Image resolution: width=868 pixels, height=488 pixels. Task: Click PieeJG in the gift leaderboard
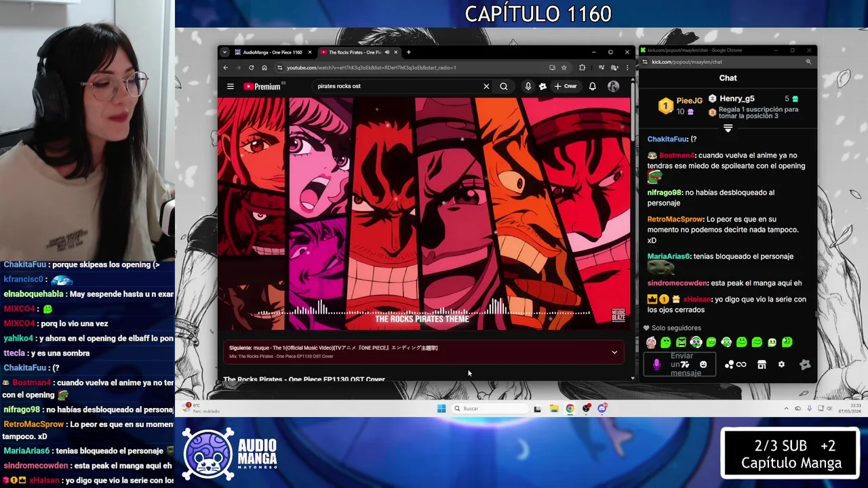point(689,101)
